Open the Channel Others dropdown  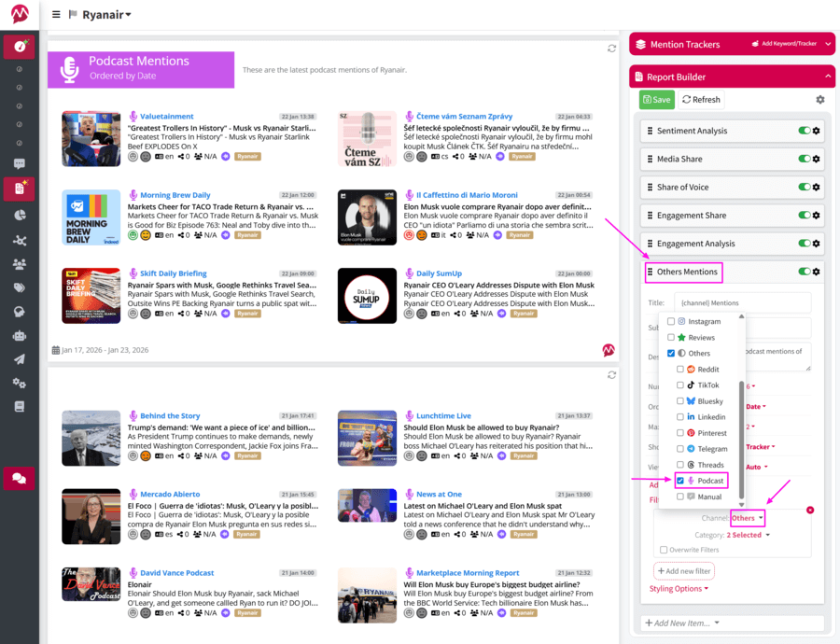click(x=747, y=518)
